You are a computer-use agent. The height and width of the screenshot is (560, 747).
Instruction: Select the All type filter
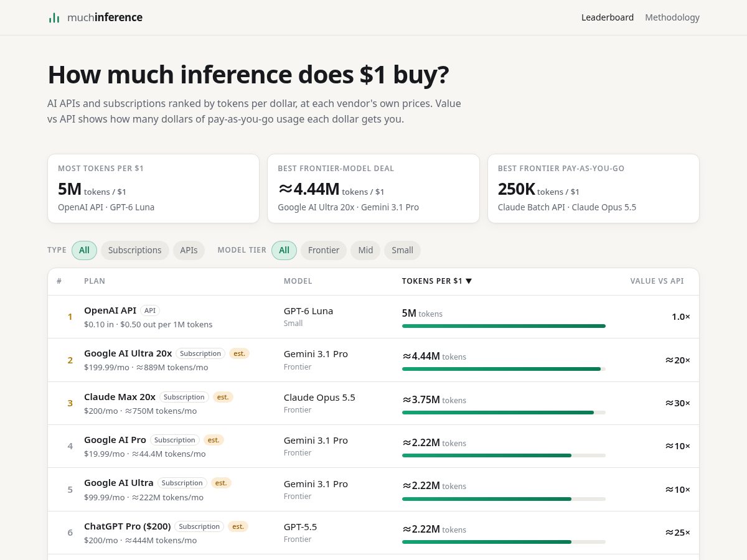(x=84, y=250)
